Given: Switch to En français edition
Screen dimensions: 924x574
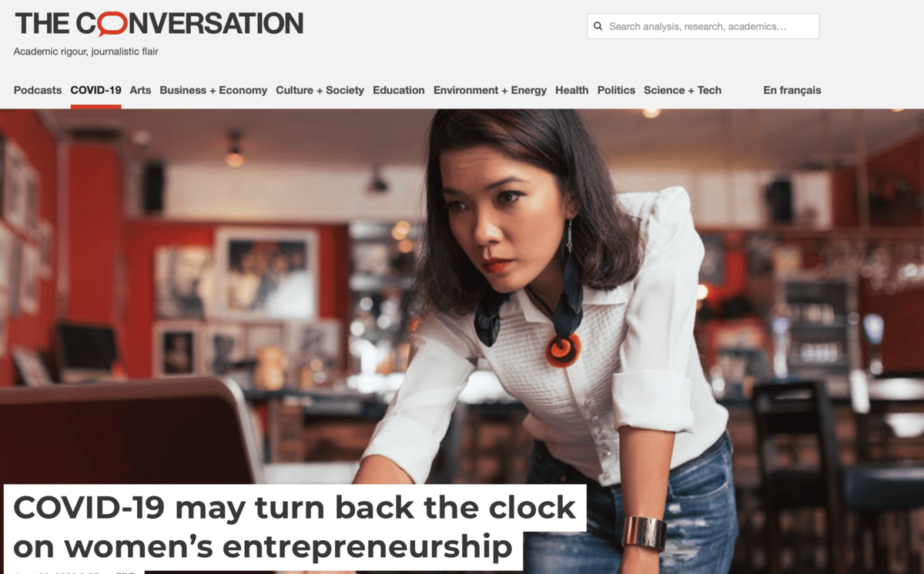Looking at the screenshot, I should click(x=792, y=90).
